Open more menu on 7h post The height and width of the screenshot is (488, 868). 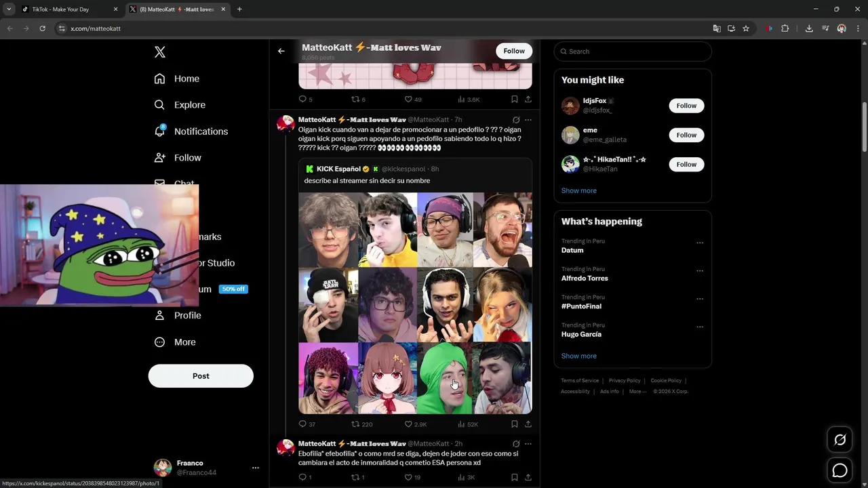click(x=528, y=120)
